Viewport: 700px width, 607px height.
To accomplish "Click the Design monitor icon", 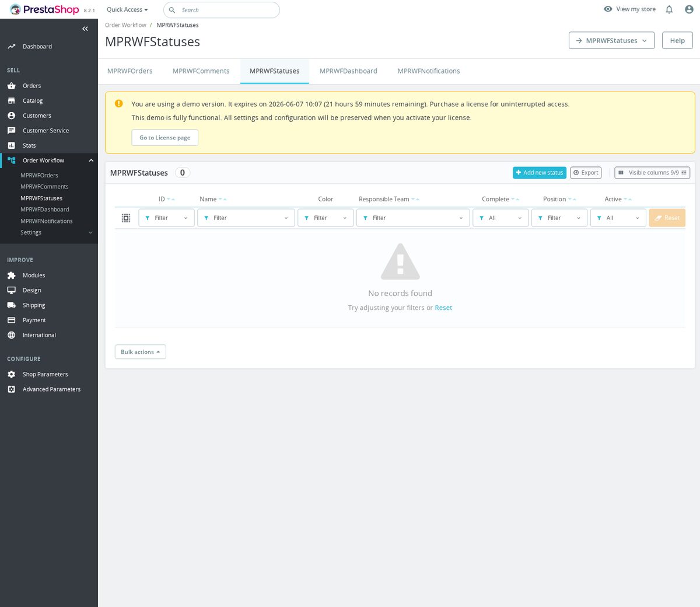I will pyautogui.click(x=11, y=290).
